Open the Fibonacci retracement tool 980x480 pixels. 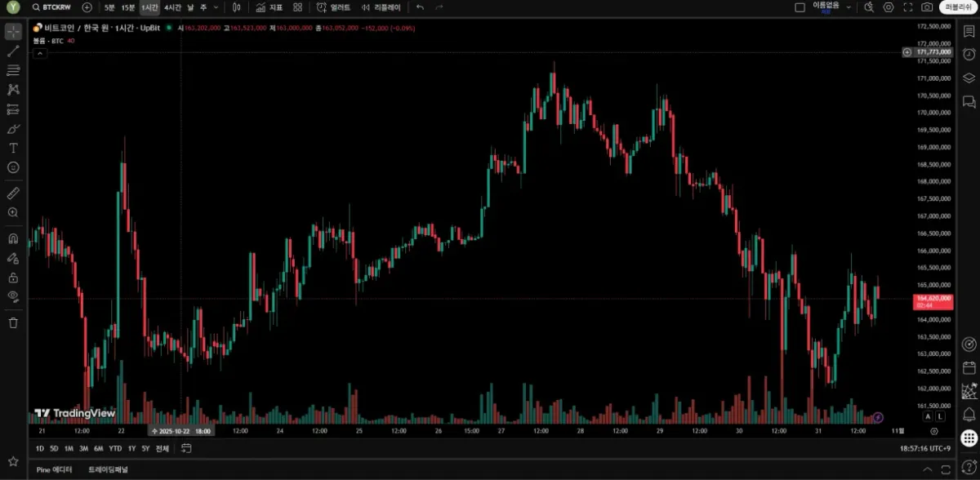[13, 70]
